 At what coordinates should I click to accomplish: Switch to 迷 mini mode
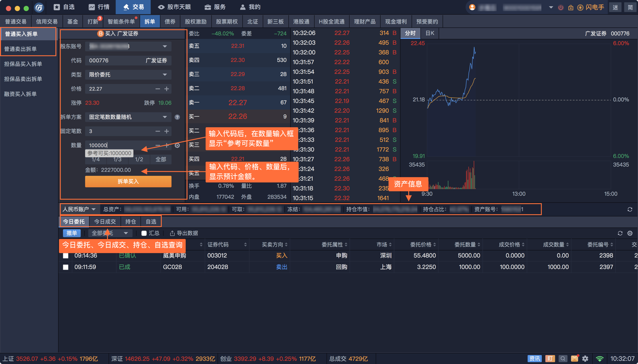click(616, 8)
